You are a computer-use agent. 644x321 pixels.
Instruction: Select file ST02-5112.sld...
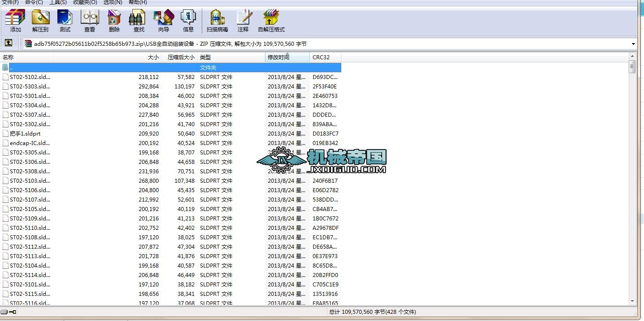tap(30, 246)
